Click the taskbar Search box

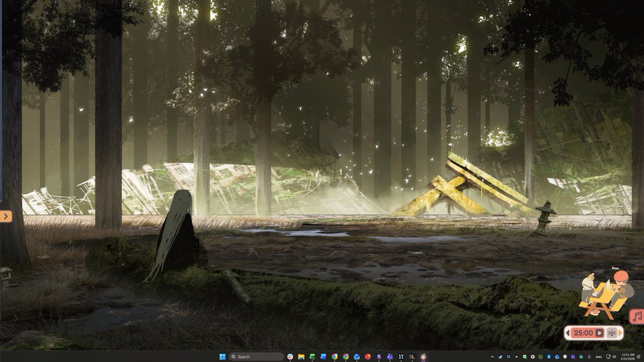pyautogui.click(x=257, y=357)
